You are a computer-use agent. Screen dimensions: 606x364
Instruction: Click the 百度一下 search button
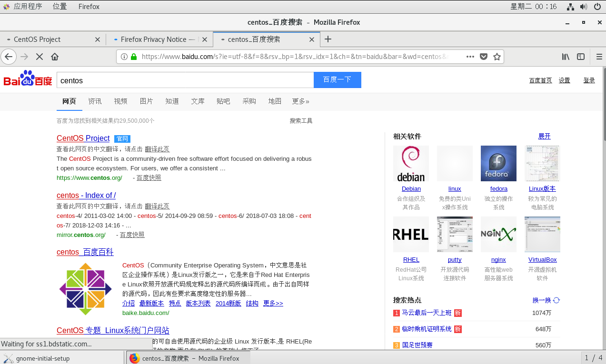point(338,80)
